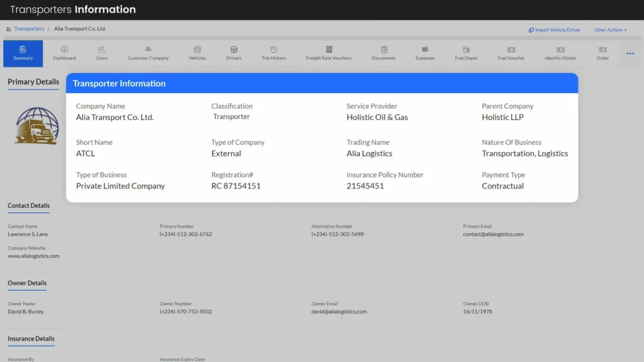The width and height of the screenshot is (644, 362).
Task: Open the Order tab
Action: point(602,53)
